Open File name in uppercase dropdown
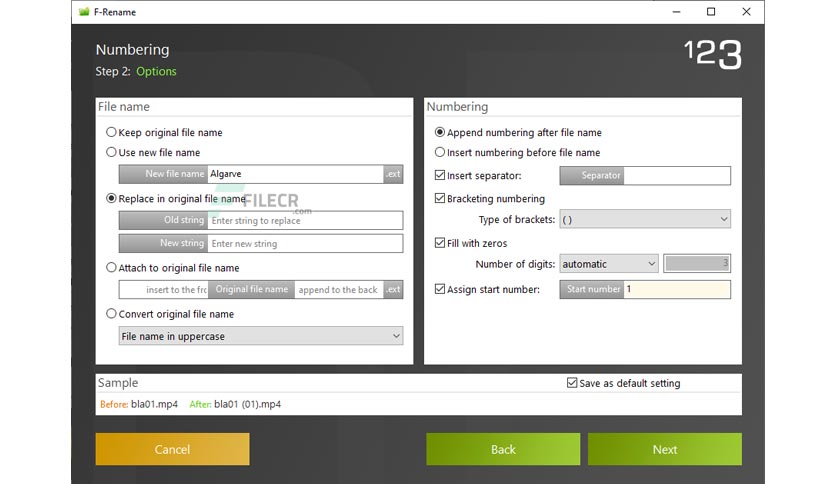This screenshot has height=484, width=836. coord(261,336)
